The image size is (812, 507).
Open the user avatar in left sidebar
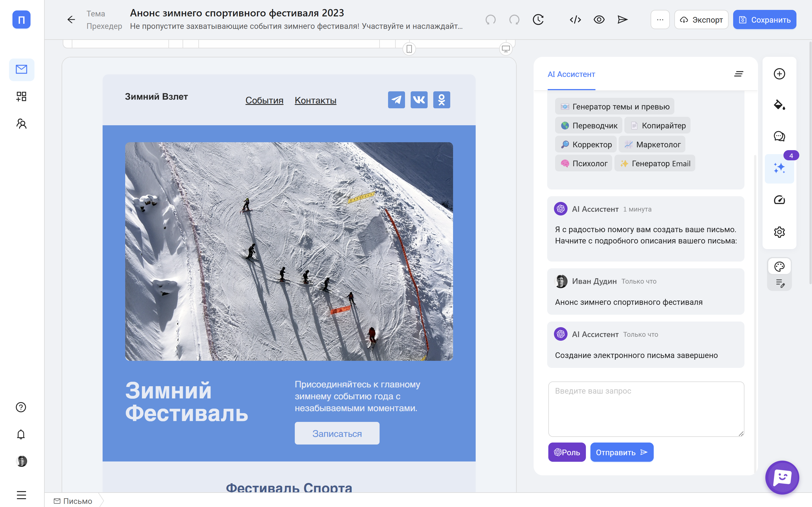click(21, 461)
